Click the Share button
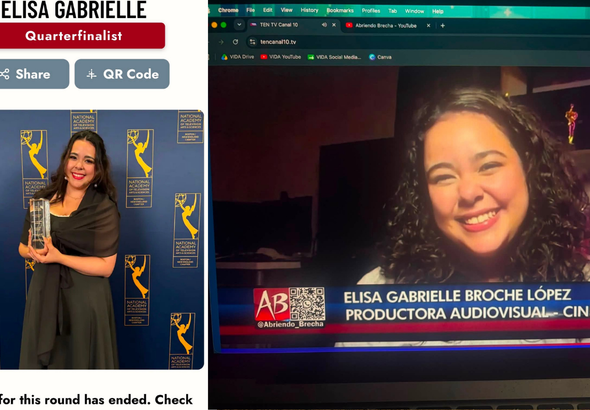590x410 pixels. 34,74
